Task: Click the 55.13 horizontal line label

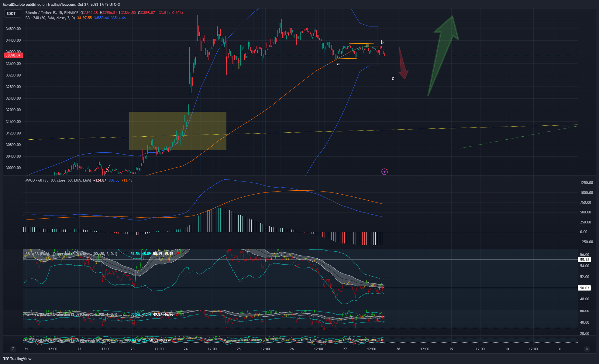Action: pyautogui.click(x=584, y=260)
